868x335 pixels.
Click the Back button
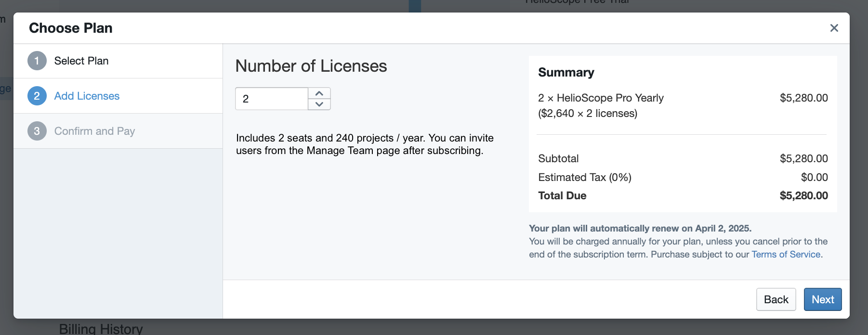(x=776, y=299)
